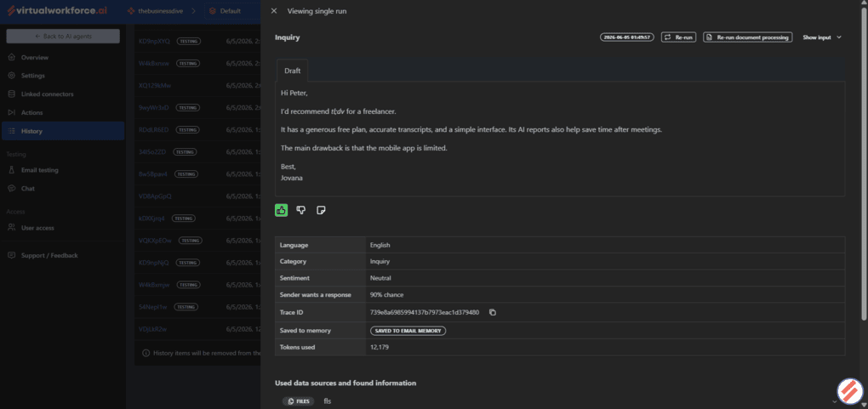Click the Sentiment value Neutral
The height and width of the screenshot is (409, 868).
click(380, 278)
